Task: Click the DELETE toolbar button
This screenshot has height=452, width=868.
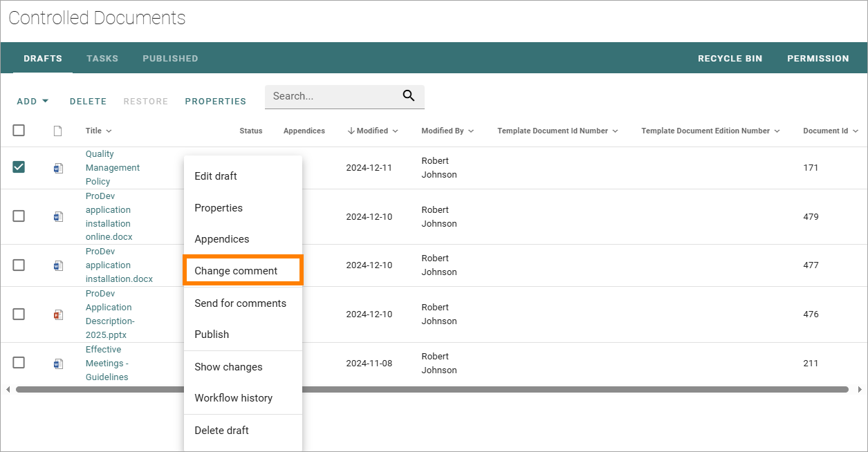Action: (89, 102)
